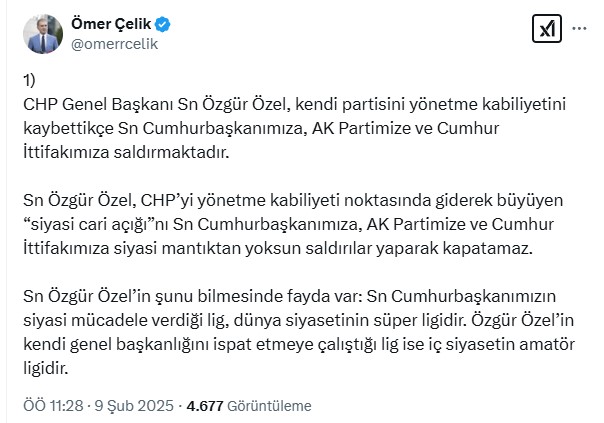Image resolution: width=604 pixels, height=423 pixels.
Task: Click the blue verified badge
Action: tap(162, 24)
